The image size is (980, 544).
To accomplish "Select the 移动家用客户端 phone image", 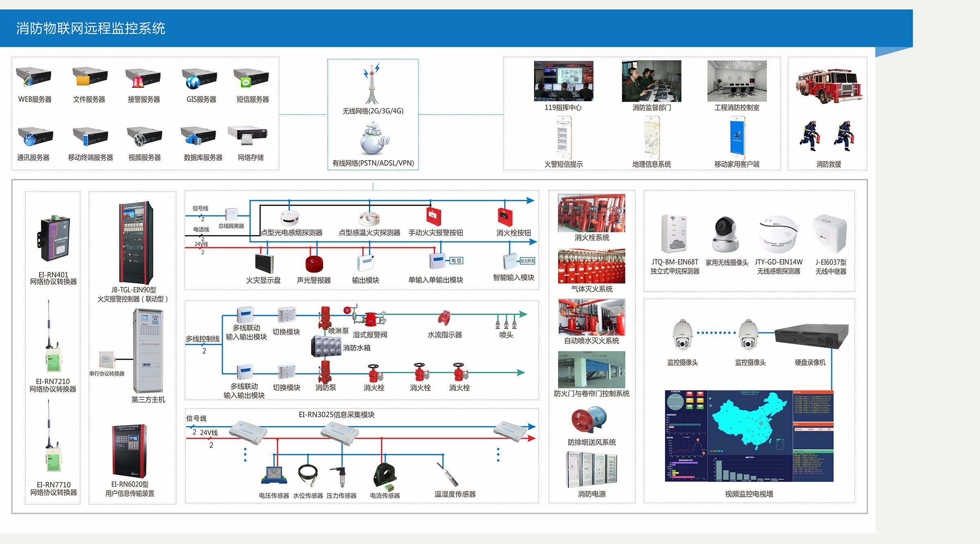I will click(x=737, y=137).
